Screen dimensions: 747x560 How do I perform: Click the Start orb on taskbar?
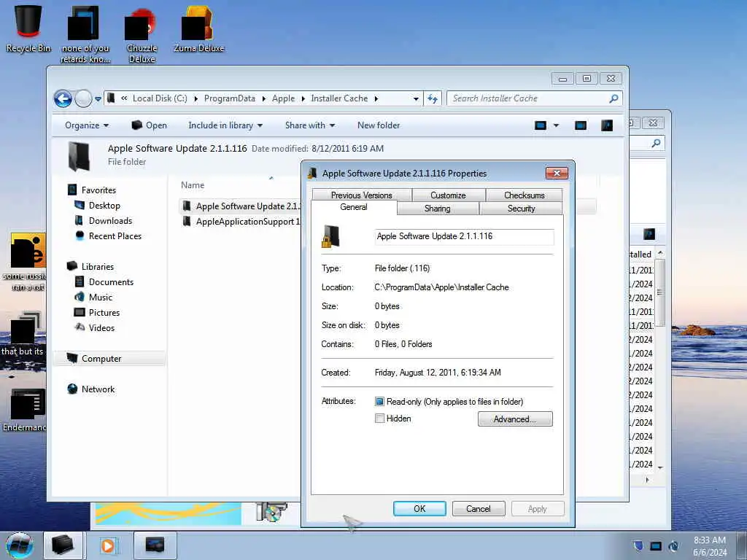(x=20, y=545)
